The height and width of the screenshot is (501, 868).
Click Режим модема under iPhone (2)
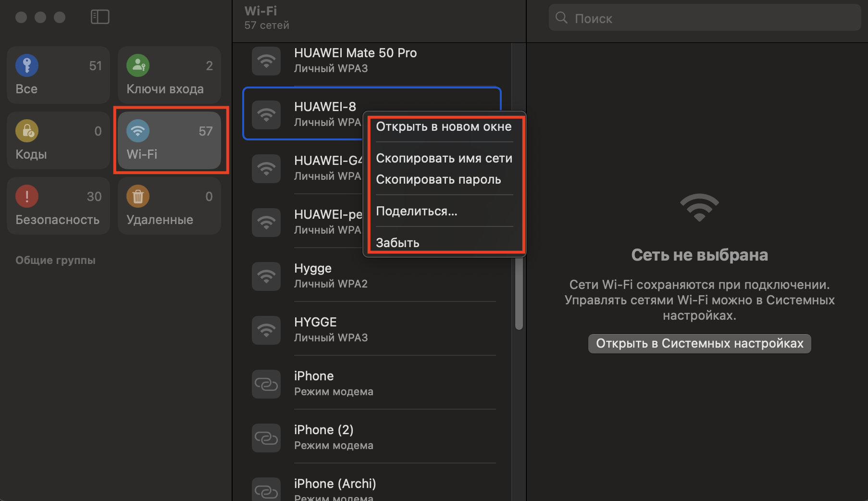334,445
